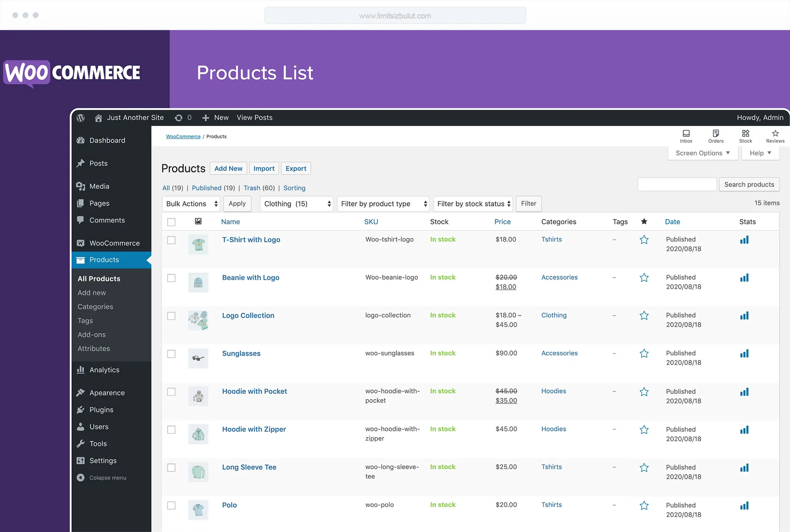View stats chart icon for Logo Collection
The image size is (790, 532).
pyautogui.click(x=744, y=316)
